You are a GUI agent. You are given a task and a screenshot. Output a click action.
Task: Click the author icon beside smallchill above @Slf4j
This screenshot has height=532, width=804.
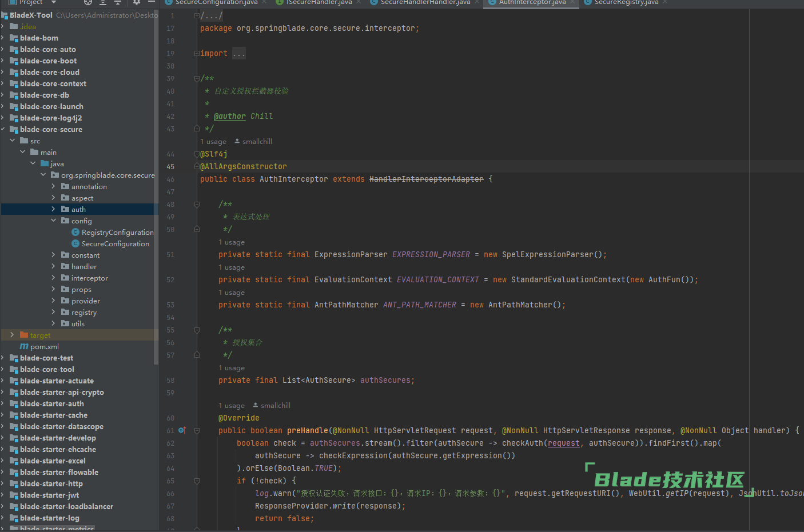[237, 141]
